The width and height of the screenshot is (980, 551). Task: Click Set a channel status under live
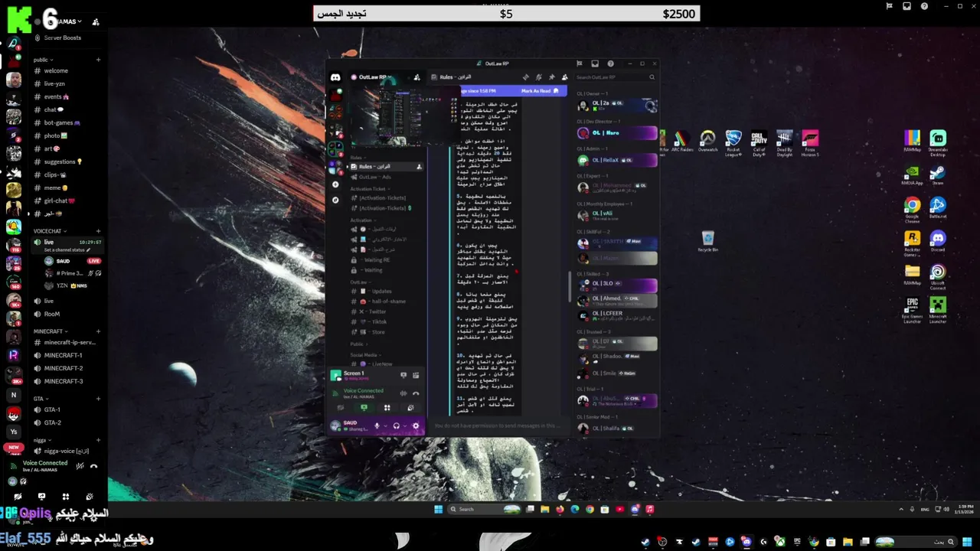pos(67,250)
